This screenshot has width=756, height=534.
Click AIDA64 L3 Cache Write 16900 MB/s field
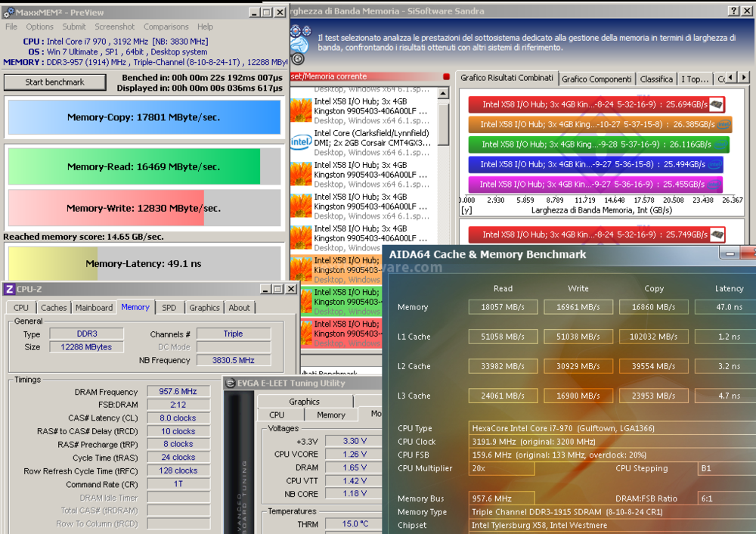pos(578,396)
